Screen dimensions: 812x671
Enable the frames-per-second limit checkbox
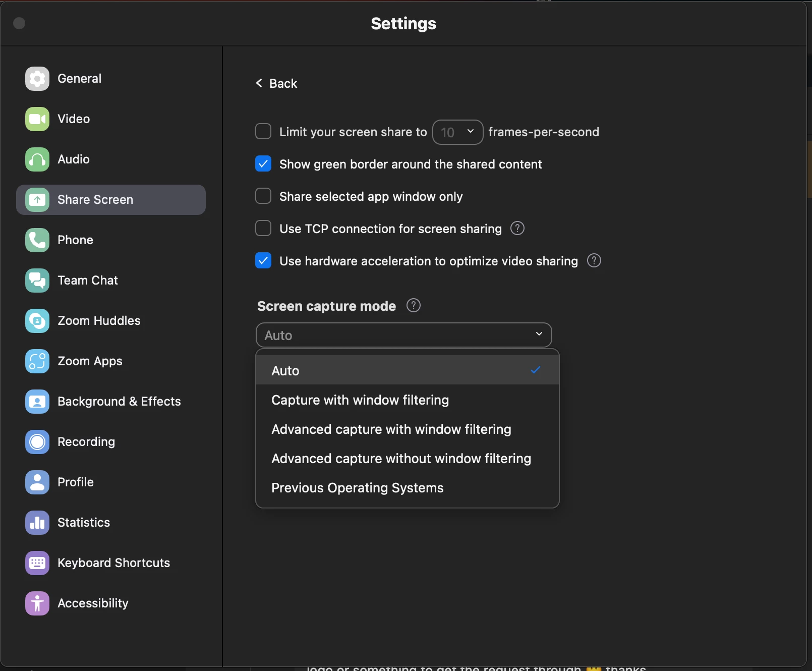point(263,132)
